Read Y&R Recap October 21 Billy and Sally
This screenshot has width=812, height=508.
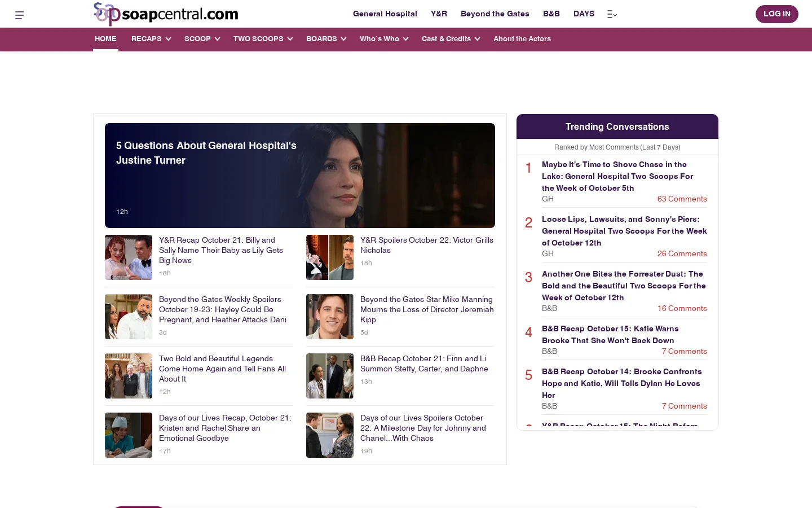pyautogui.click(x=221, y=250)
